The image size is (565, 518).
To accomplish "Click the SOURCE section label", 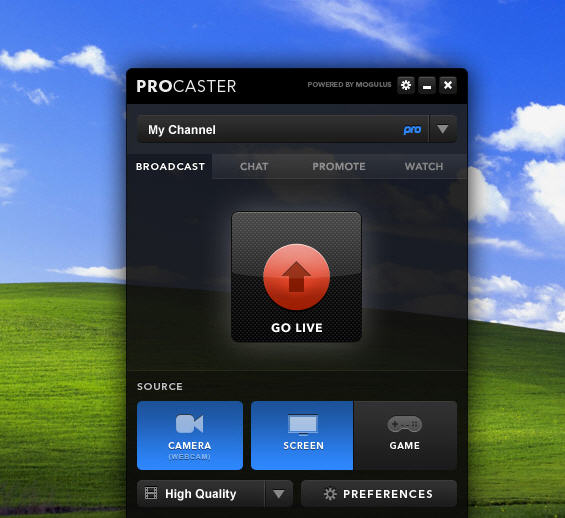I will point(160,387).
